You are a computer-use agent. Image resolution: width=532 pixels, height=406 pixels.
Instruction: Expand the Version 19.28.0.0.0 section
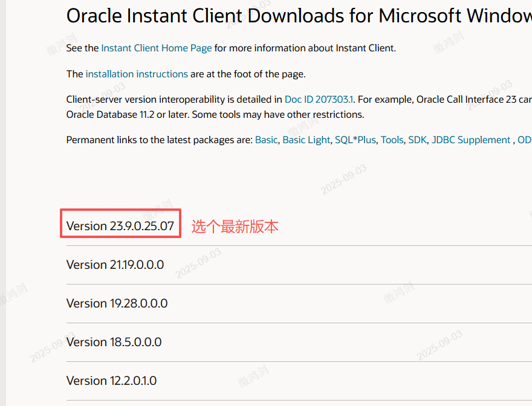(x=117, y=303)
